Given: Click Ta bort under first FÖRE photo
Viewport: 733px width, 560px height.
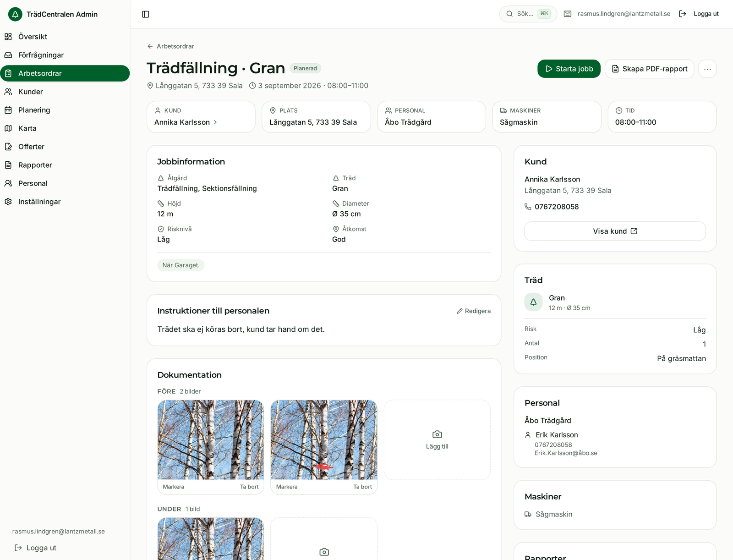Looking at the screenshot, I should point(249,487).
